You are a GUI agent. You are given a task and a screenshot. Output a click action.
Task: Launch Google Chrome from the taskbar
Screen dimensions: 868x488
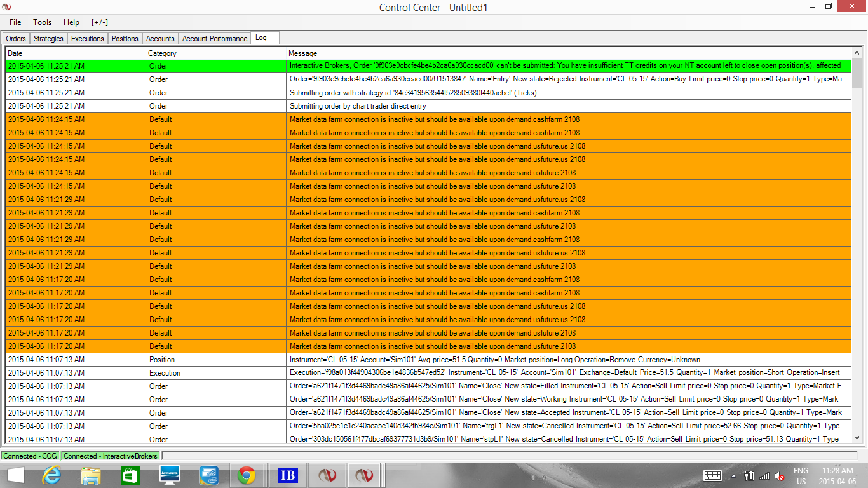247,475
